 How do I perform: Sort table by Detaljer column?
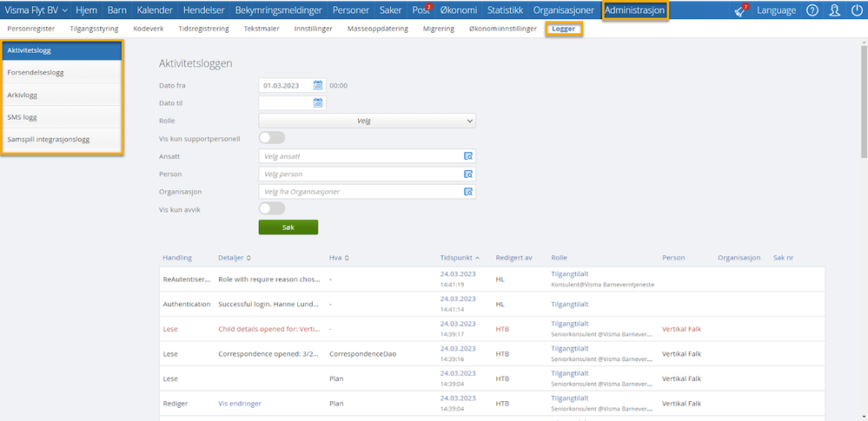click(x=235, y=258)
